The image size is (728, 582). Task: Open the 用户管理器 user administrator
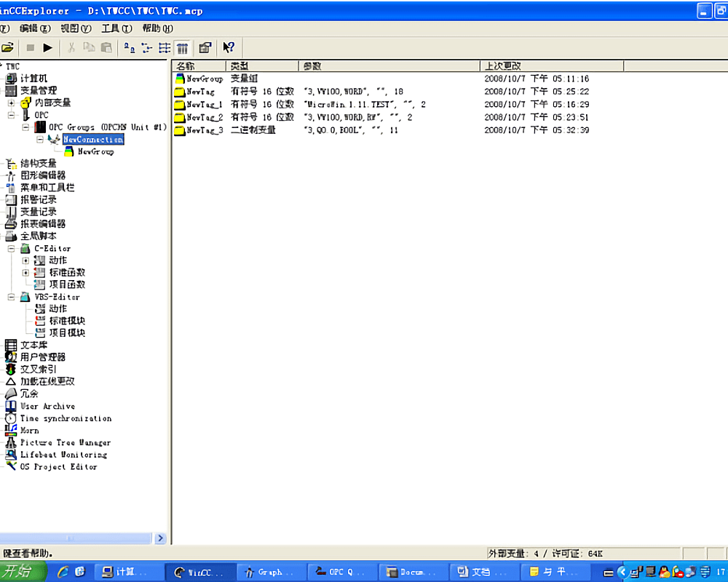click(42, 357)
